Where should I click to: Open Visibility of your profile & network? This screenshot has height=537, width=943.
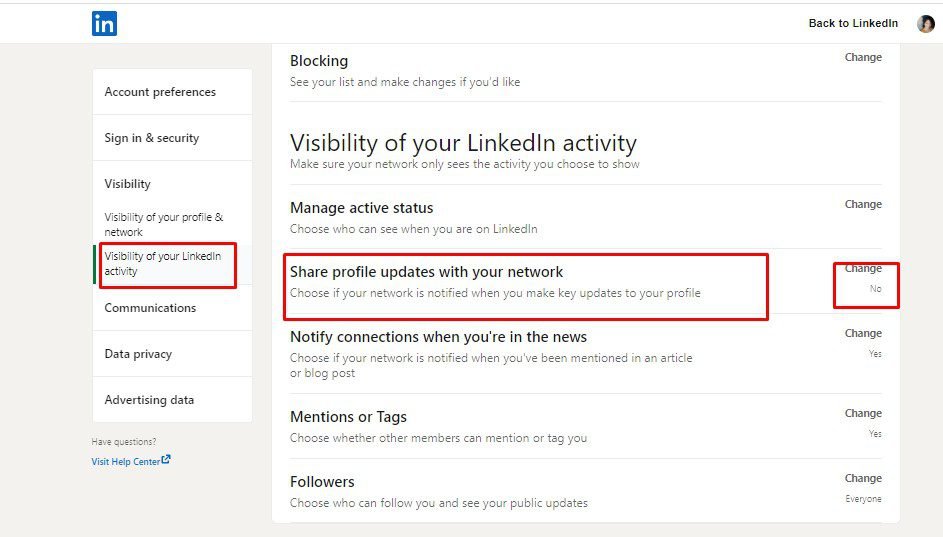[x=164, y=224]
